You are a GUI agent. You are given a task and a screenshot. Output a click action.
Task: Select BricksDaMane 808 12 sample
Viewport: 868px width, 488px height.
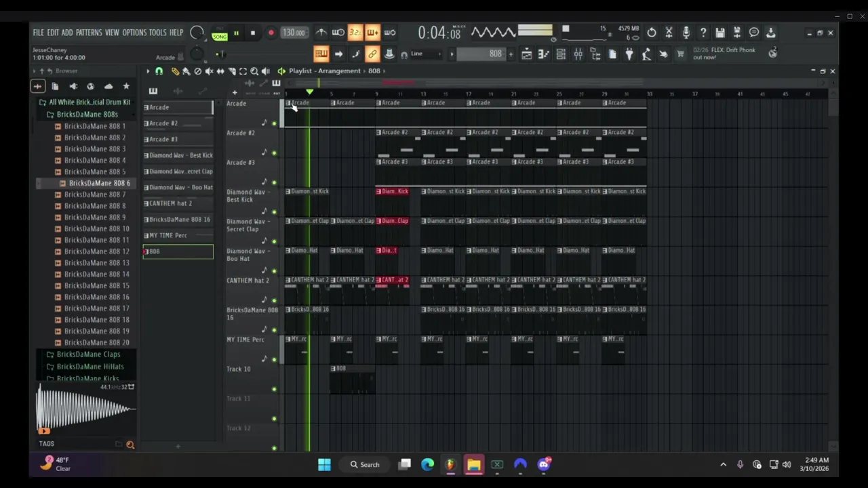96,251
